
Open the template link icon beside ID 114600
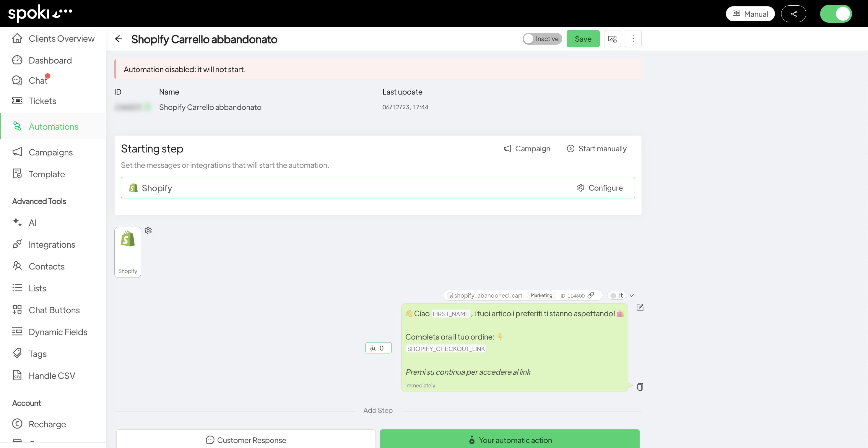pyautogui.click(x=591, y=295)
